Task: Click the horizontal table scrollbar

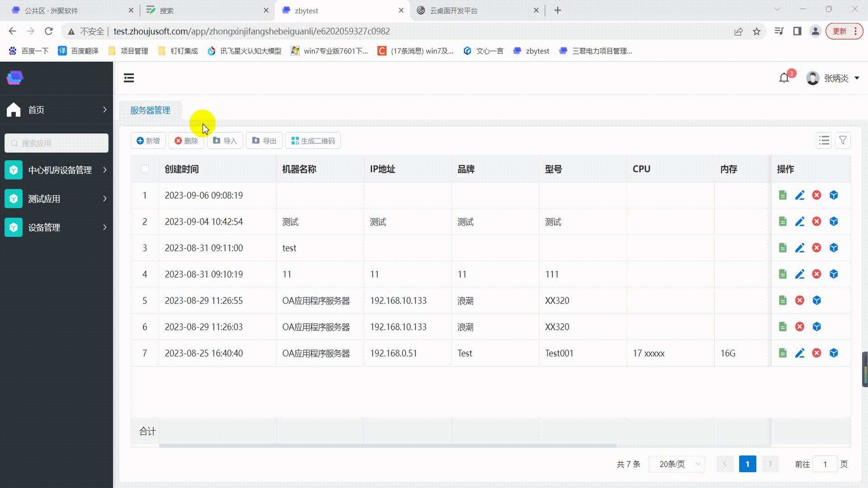Action: [x=387, y=446]
